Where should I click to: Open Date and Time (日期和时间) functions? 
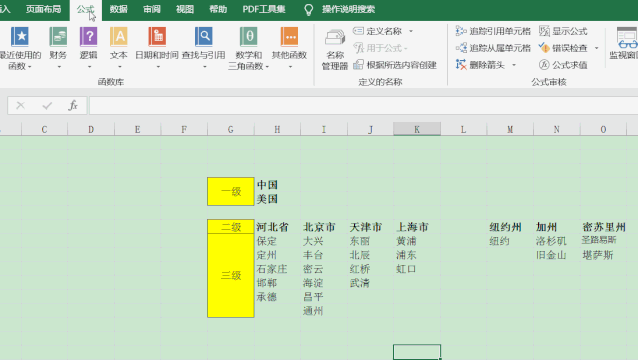(157, 37)
